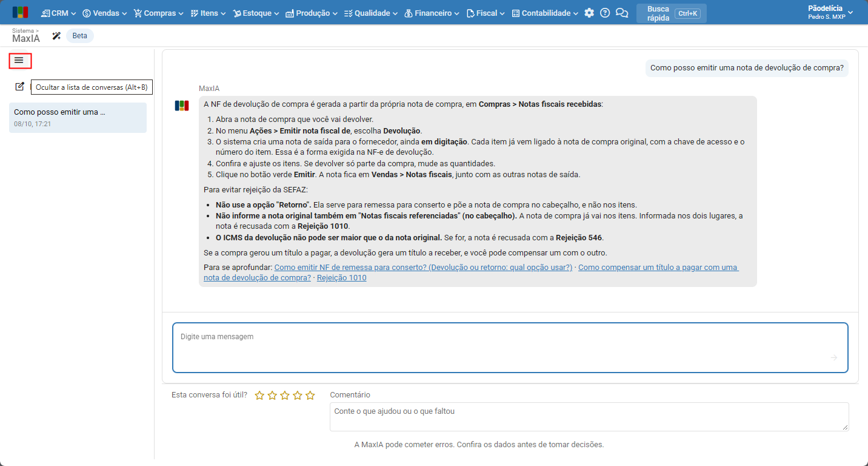Rate conversation with the second star

[x=272, y=396]
